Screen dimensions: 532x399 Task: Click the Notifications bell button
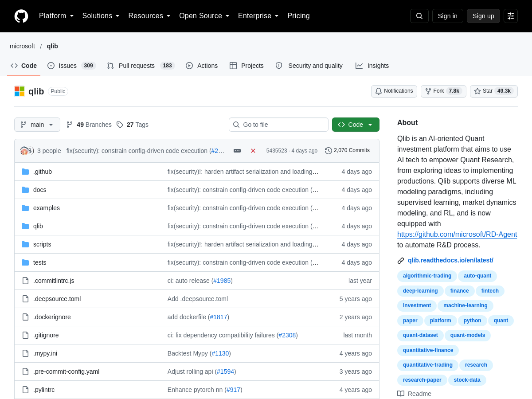click(394, 91)
